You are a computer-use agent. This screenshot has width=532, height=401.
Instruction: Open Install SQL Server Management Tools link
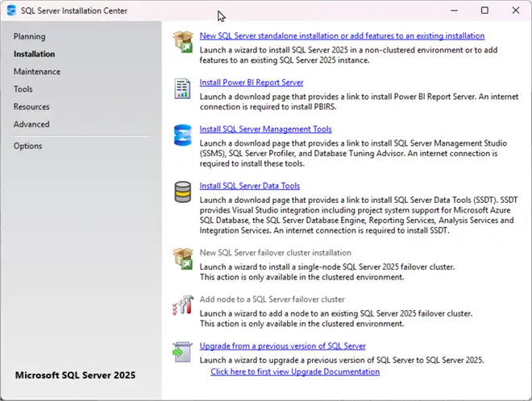(x=266, y=129)
